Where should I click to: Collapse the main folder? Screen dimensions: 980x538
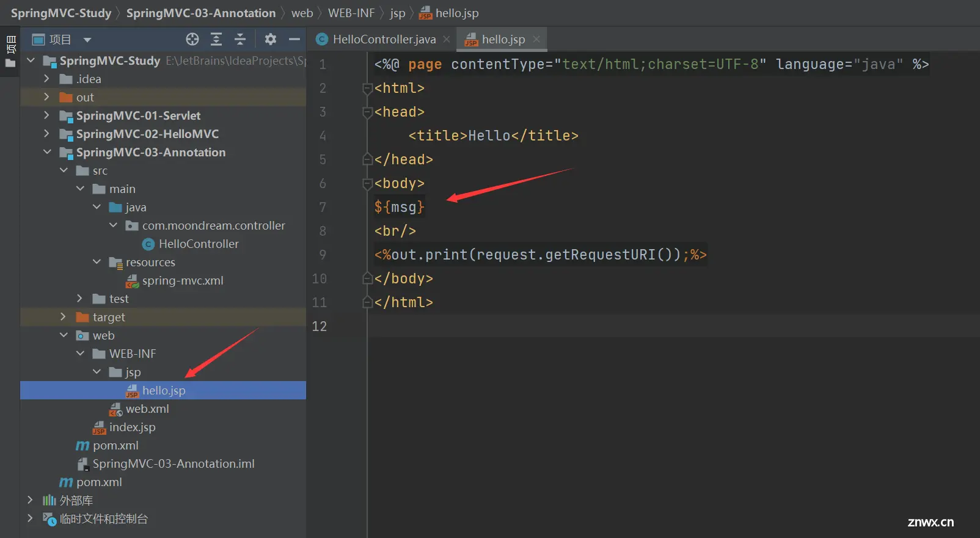coord(80,189)
